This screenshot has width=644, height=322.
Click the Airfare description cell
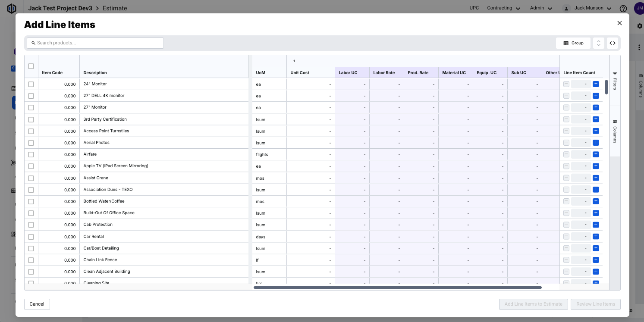[x=164, y=154]
